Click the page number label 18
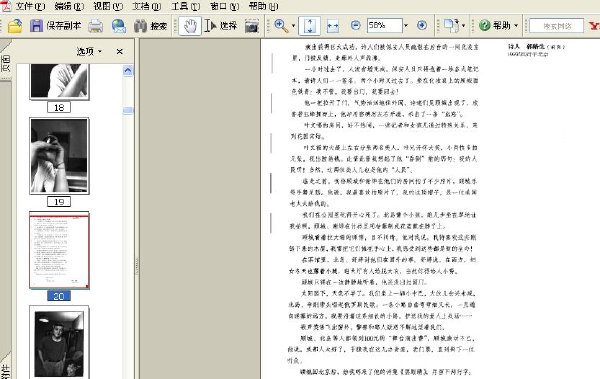The image size is (600, 379). [59, 108]
